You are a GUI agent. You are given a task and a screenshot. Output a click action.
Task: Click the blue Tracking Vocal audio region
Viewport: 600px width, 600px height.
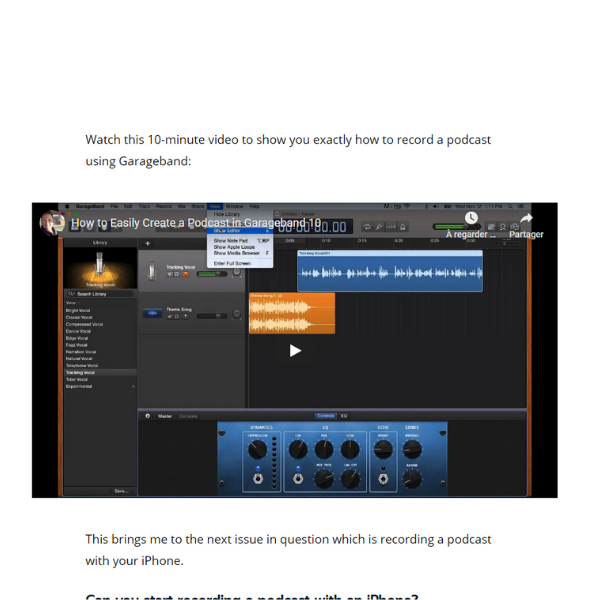(x=390, y=271)
